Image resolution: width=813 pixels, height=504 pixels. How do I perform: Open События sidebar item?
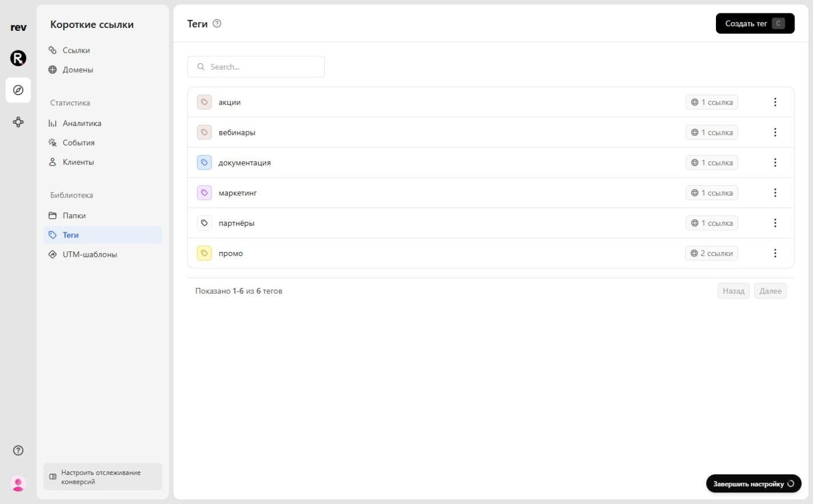[x=103, y=142]
